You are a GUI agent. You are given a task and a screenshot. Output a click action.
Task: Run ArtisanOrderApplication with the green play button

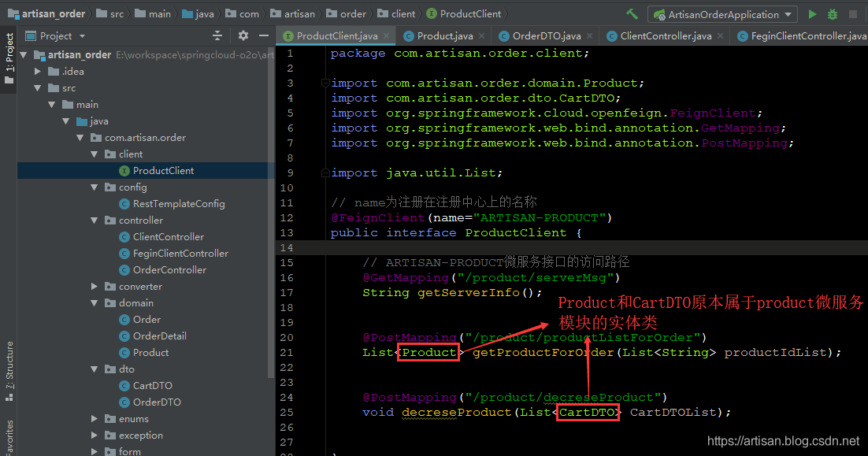pyautogui.click(x=812, y=14)
